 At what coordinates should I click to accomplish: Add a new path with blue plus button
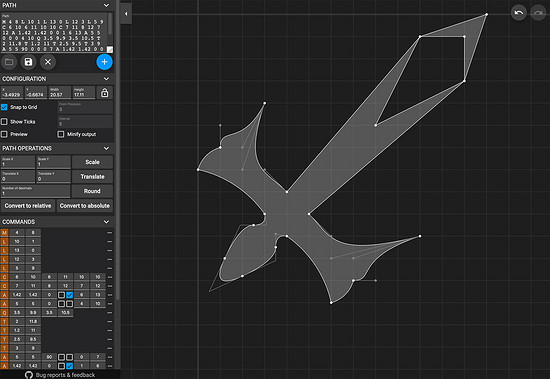click(104, 62)
